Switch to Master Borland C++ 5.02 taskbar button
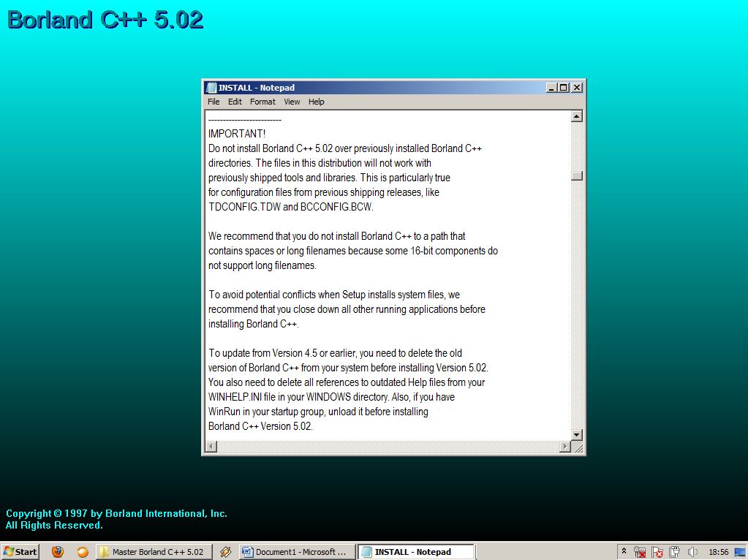Image resolution: width=748 pixels, height=560 pixels. 153,552
